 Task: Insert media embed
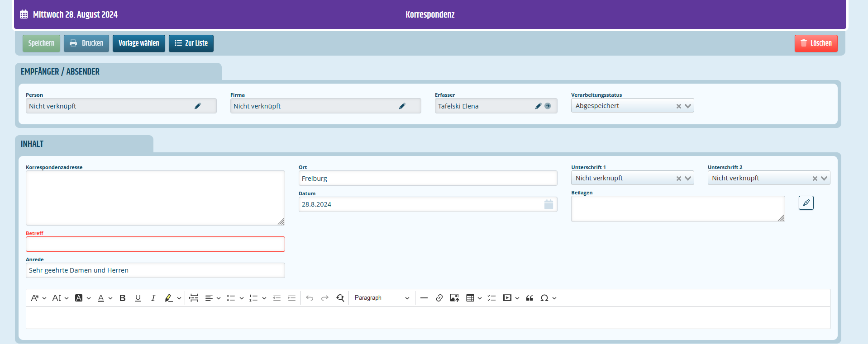507,298
